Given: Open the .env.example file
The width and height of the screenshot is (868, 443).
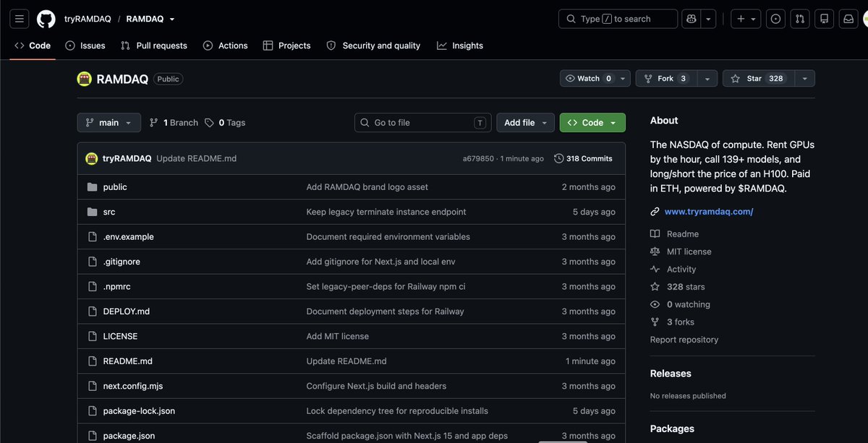Looking at the screenshot, I should (129, 236).
